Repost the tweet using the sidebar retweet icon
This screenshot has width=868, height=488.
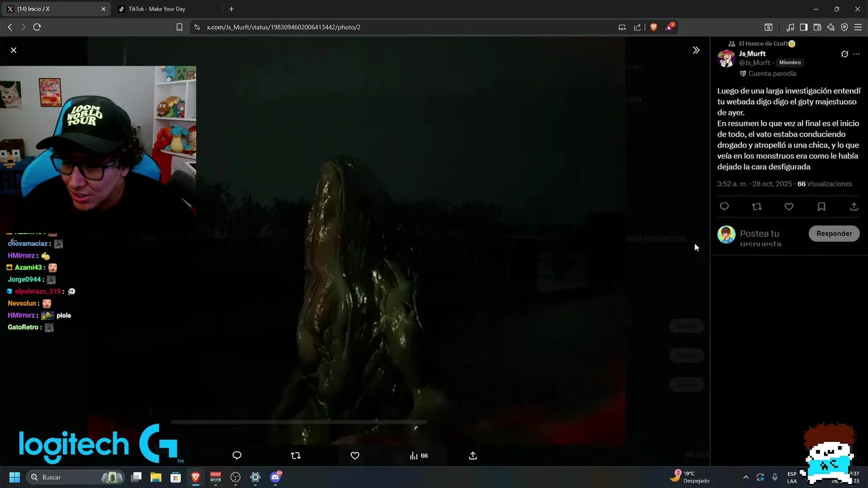(x=757, y=207)
